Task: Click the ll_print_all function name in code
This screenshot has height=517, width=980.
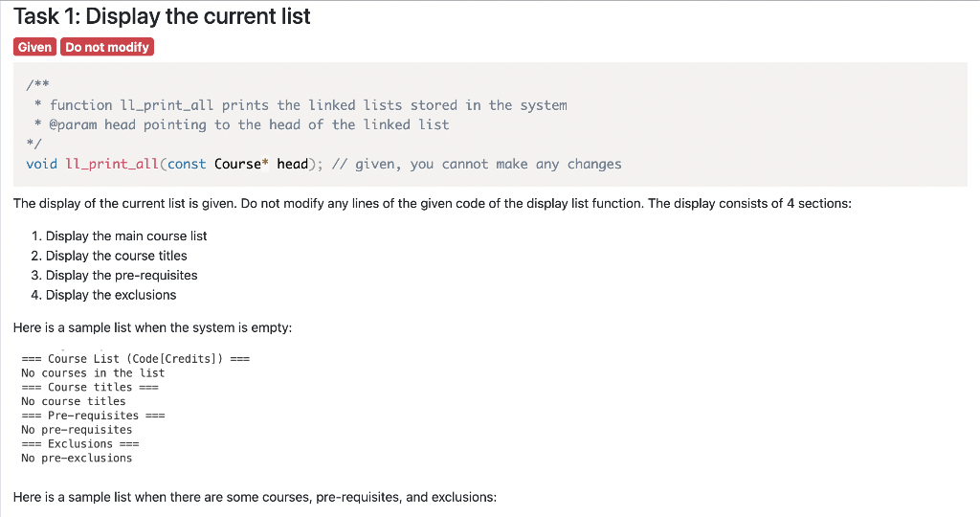Action: [112, 164]
